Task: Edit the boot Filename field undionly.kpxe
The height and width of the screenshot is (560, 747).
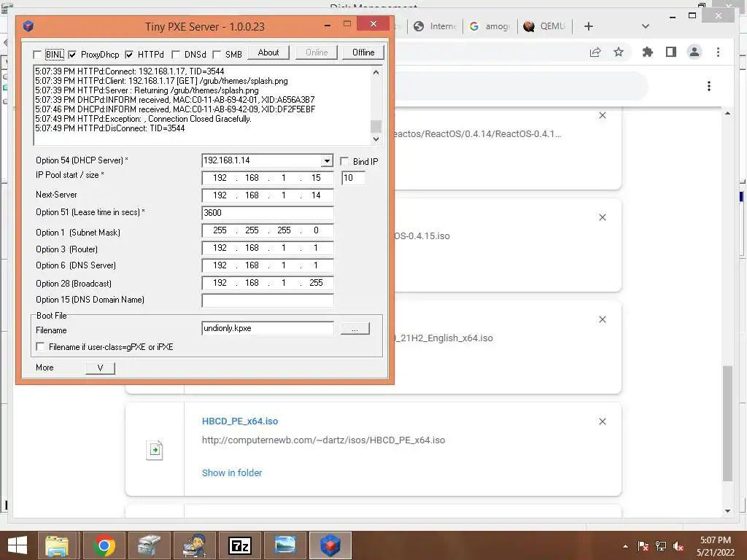Action: pos(267,328)
